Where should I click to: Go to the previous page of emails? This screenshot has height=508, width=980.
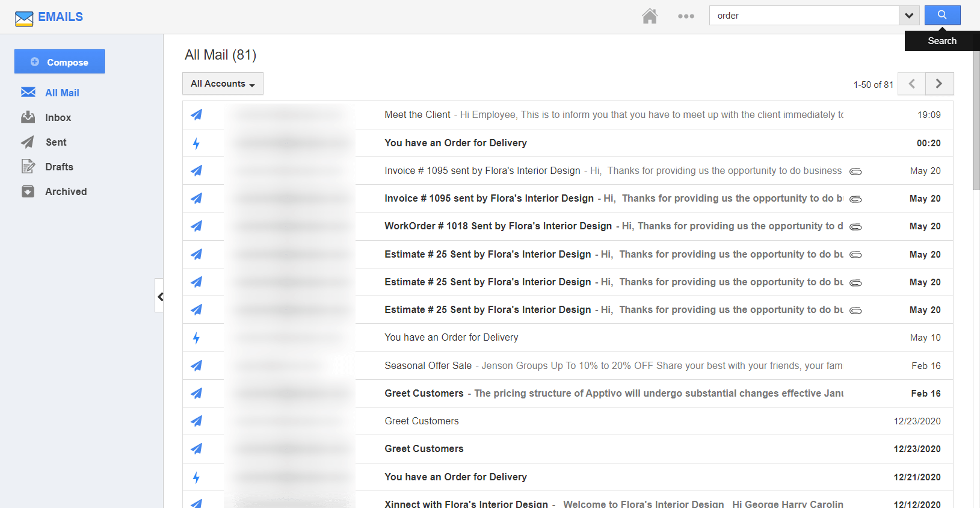coord(911,84)
